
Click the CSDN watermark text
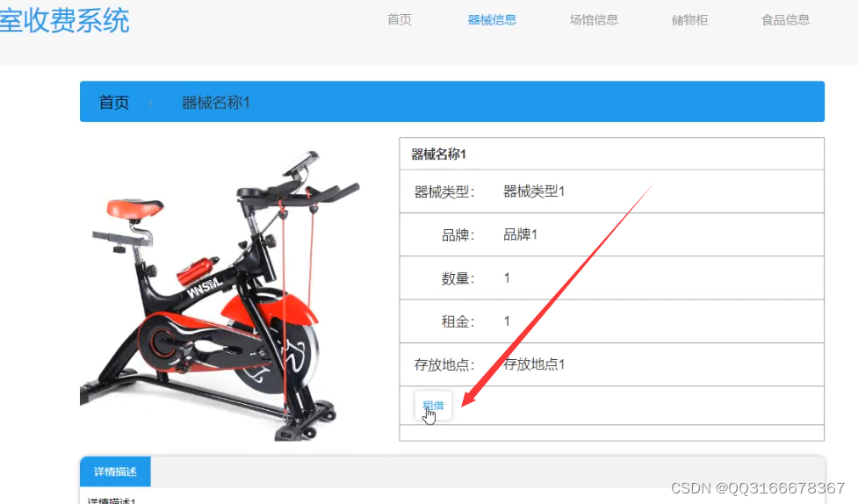pos(758,487)
